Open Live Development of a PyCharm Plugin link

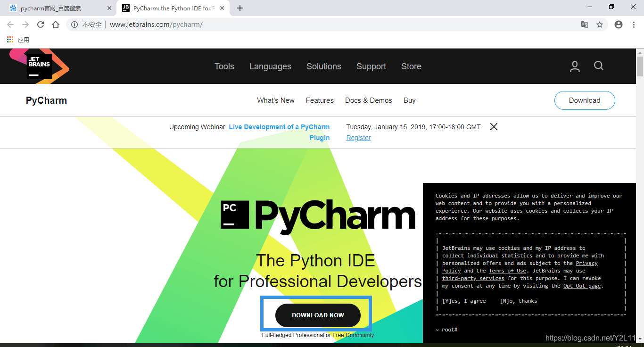point(279,132)
